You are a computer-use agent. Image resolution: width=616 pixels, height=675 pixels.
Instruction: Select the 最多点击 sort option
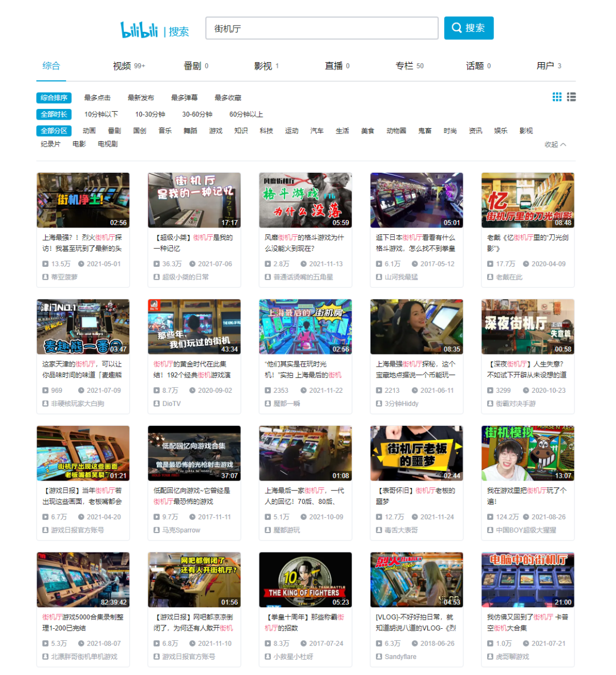pos(98,97)
